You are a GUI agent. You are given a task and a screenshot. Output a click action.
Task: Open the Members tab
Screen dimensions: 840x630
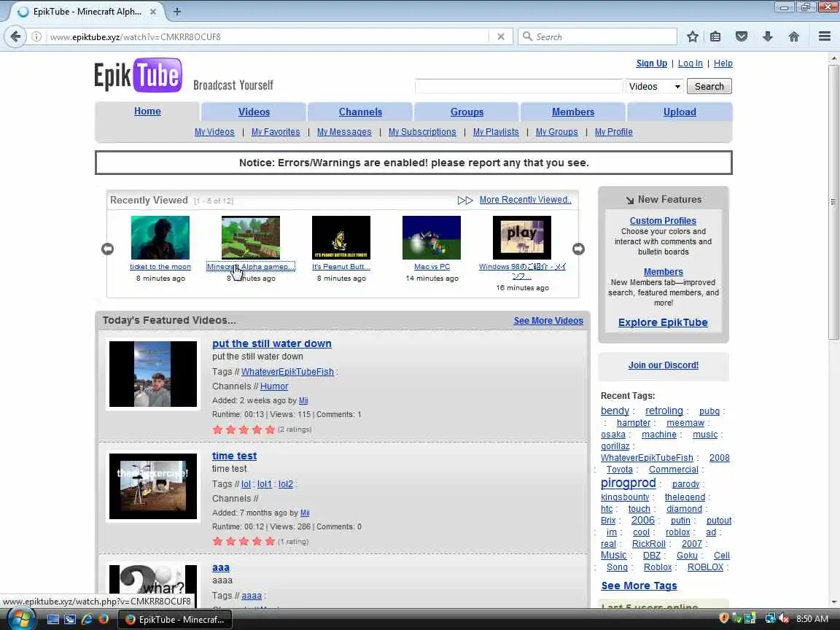tap(573, 112)
